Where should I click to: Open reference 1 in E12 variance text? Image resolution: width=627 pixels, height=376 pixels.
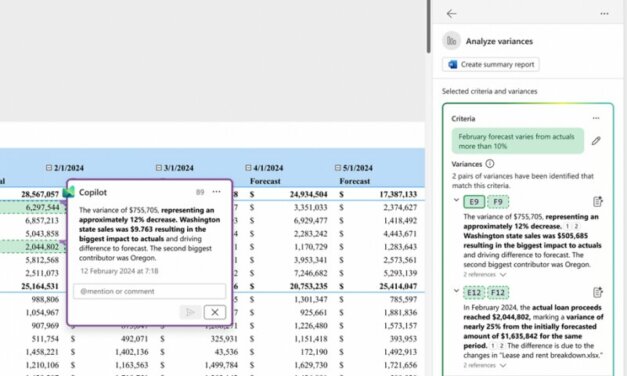tap(493, 346)
